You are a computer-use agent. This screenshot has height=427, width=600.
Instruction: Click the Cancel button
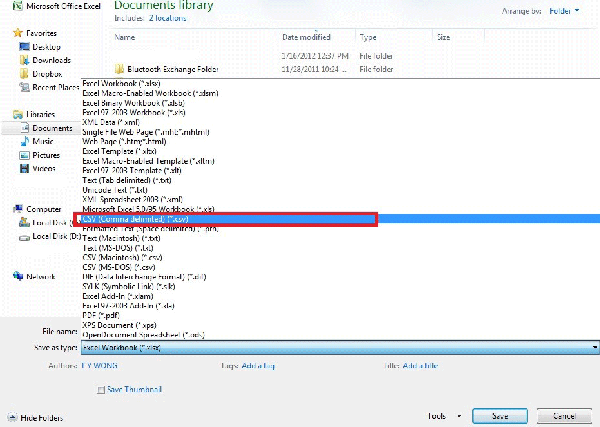564,416
